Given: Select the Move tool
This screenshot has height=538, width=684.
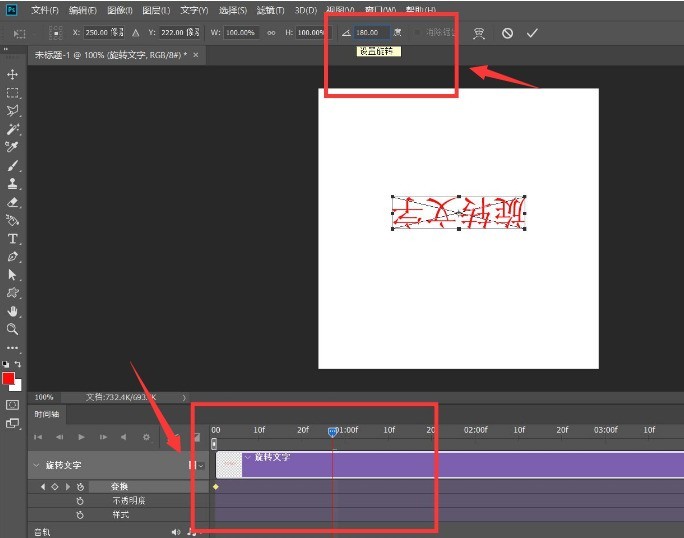Looking at the screenshot, I should (12, 74).
